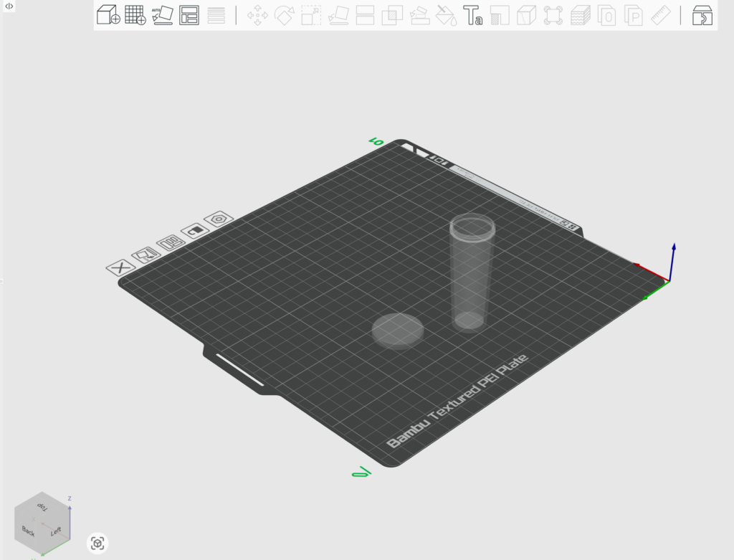This screenshot has width=734, height=560.
Task: Switch to Assembly view puzzle-box icon
Action: pos(702,15)
